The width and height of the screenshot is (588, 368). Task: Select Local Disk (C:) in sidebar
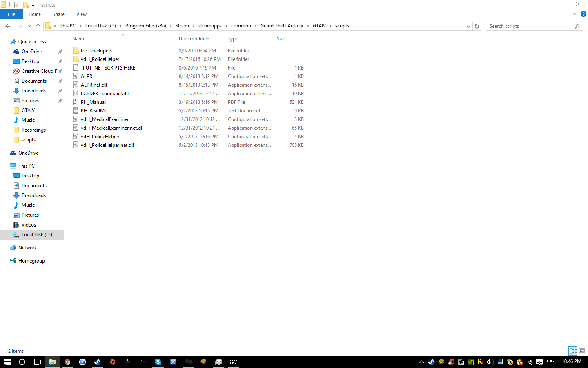(x=37, y=235)
